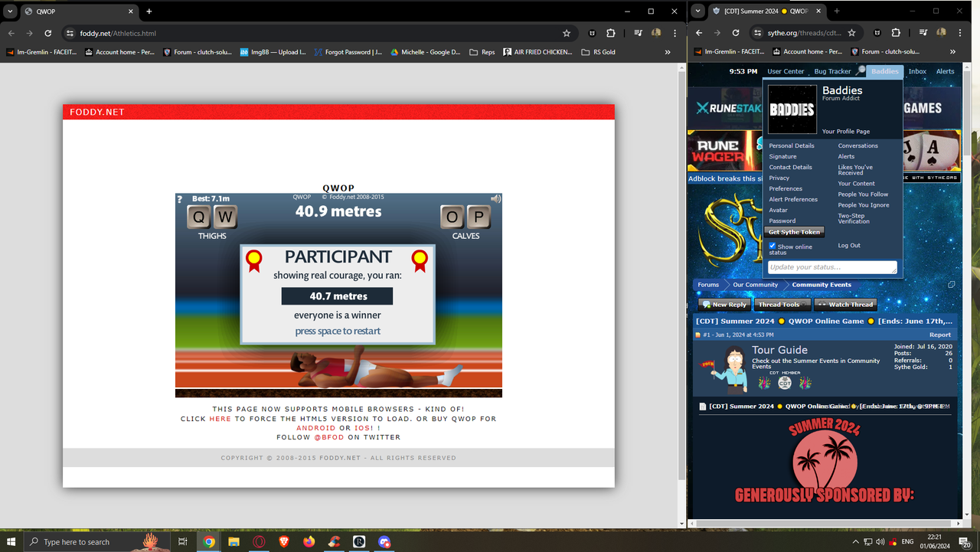Open Your Profile Page link
The height and width of the screenshot is (552, 980).
pos(846,132)
